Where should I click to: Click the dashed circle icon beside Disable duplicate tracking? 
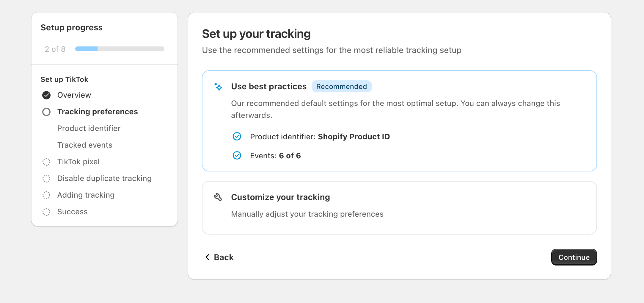click(46, 179)
